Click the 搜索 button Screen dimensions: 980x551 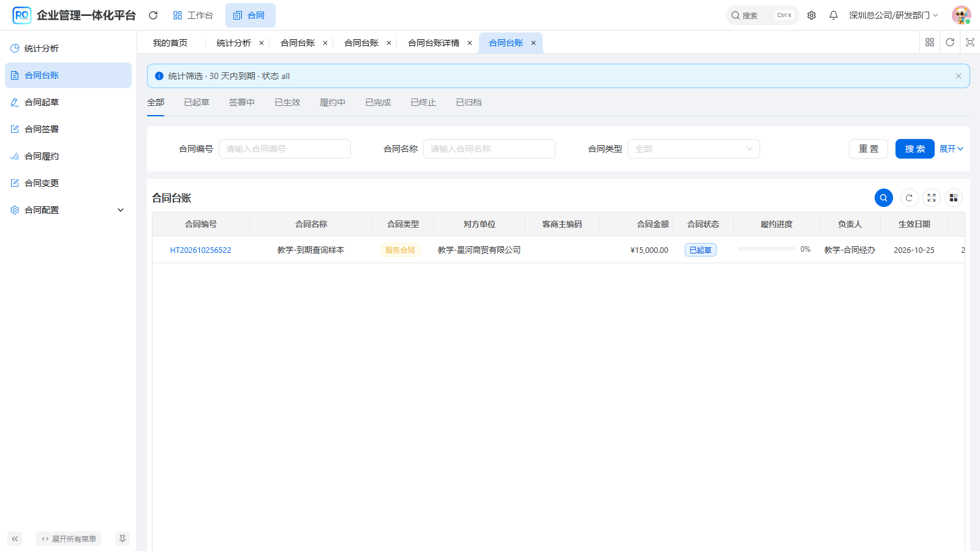pos(915,149)
